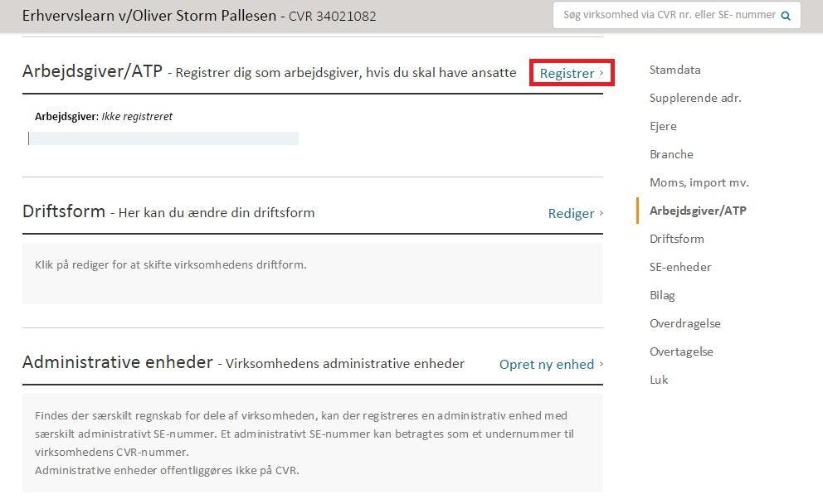Click 'Administrative enheder offentliggøres ikke på CVR'

click(x=167, y=471)
